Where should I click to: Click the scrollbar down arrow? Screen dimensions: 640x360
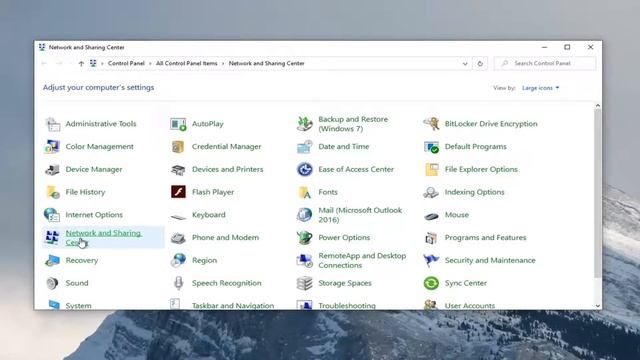(x=598, y=306)
